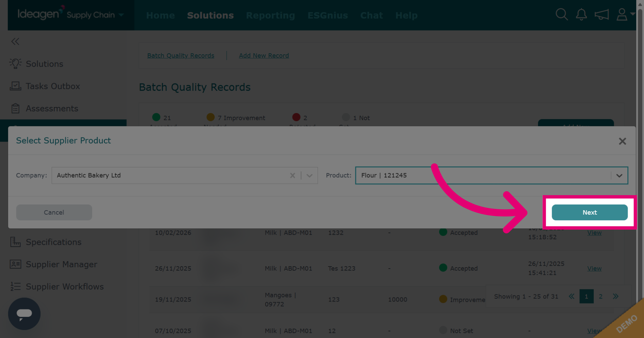Click the Next button
Viewport: 644px width, 338px height.
(589, 212)
